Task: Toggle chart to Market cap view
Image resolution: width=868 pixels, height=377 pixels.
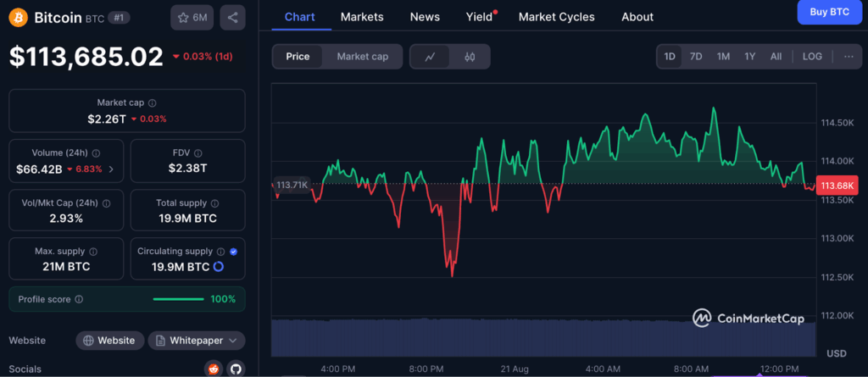Action: tap(362, 57)
